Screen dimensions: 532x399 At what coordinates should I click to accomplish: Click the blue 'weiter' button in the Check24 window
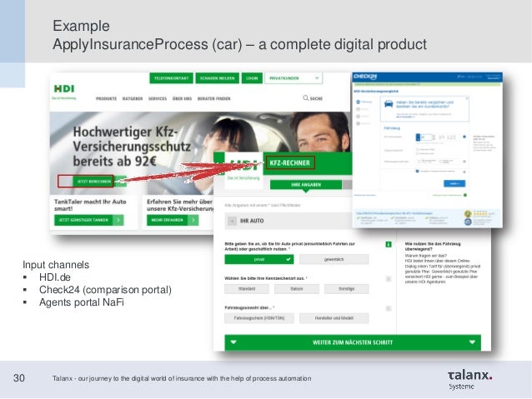click(454, 183)
